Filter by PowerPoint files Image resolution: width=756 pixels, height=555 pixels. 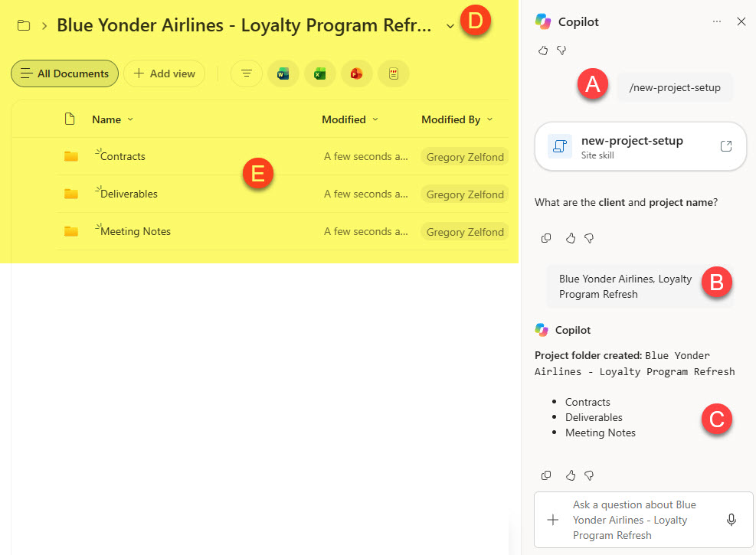pyautogui.click(x=357, y=73)
